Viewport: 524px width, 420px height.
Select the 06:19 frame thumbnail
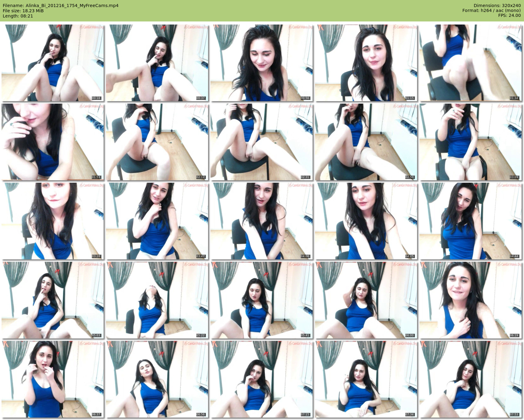point(470,300)
